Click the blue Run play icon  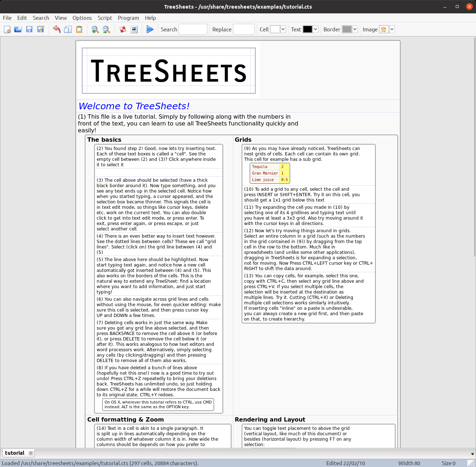(150, 30)
